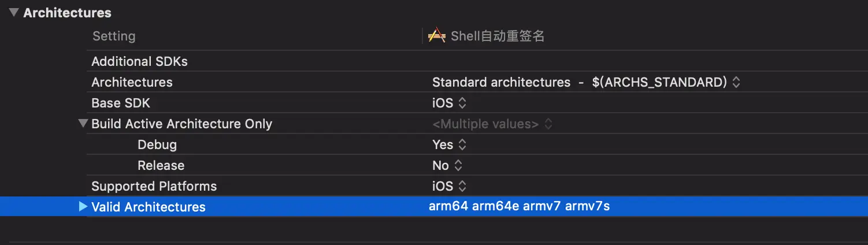868x245 pixels.
Task: Collapse the Architectures section triangle
Action: (x=14, y=12)
